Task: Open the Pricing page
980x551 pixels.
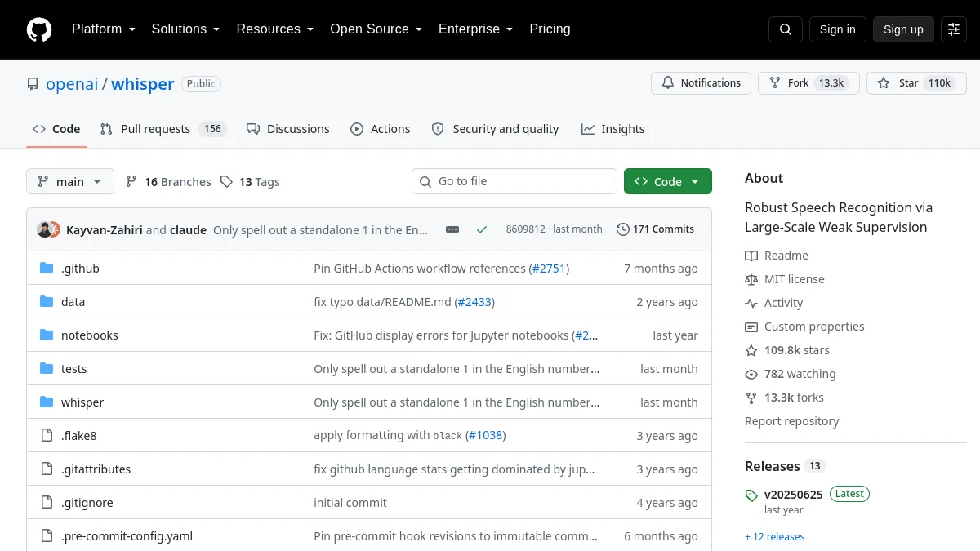Action: point(550,29)
